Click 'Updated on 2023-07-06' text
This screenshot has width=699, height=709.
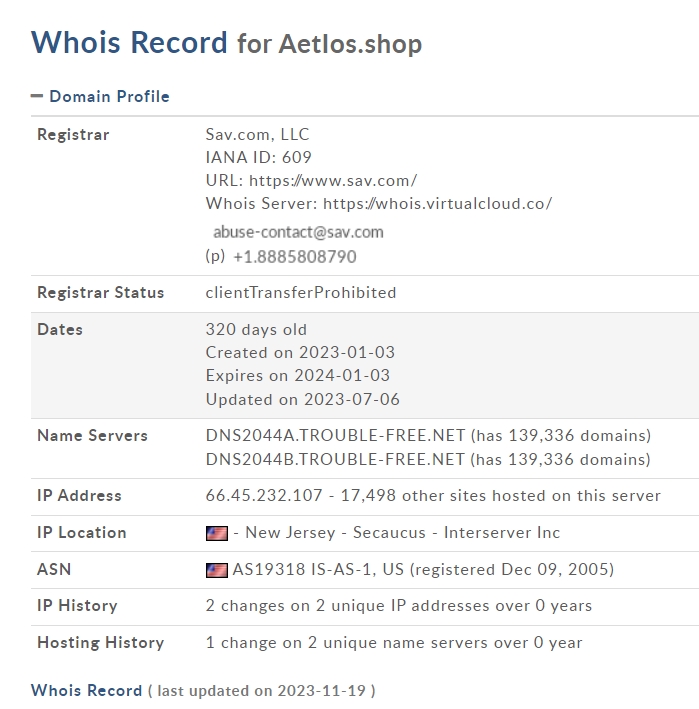[x=302, y=399]
